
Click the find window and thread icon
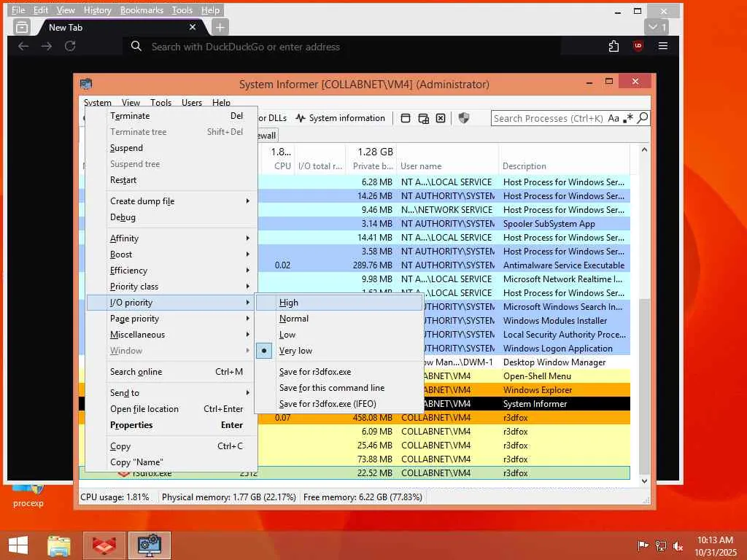[x=423, y=118]
